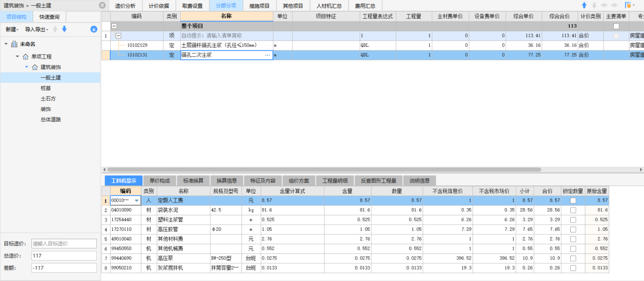Click the 总造价 field showing 117

click(x=64, y=256)
